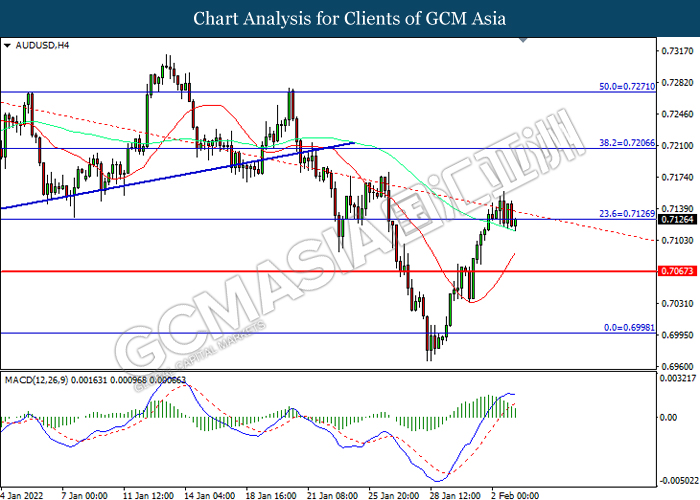Image resolution: width=700 pixels, height=500 pixels.
Task: Click the 0.72100 price axis value
Action: coord(677,146)
